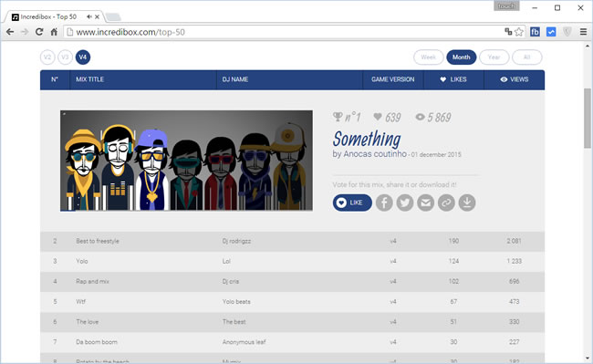The height and width of the screenshot is (364, 593).
Task: Reload the Incredibox page
Action: pyautogui.click(x=39, y=32)
